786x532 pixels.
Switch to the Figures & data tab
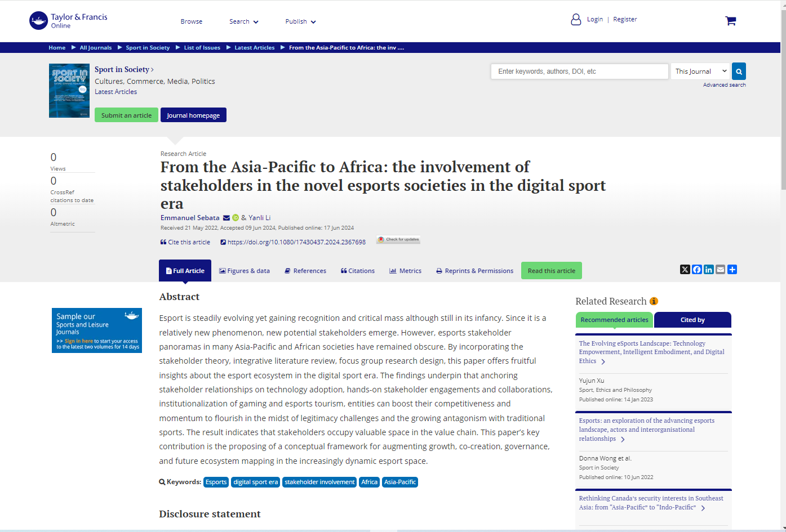[x=245, y=271]
